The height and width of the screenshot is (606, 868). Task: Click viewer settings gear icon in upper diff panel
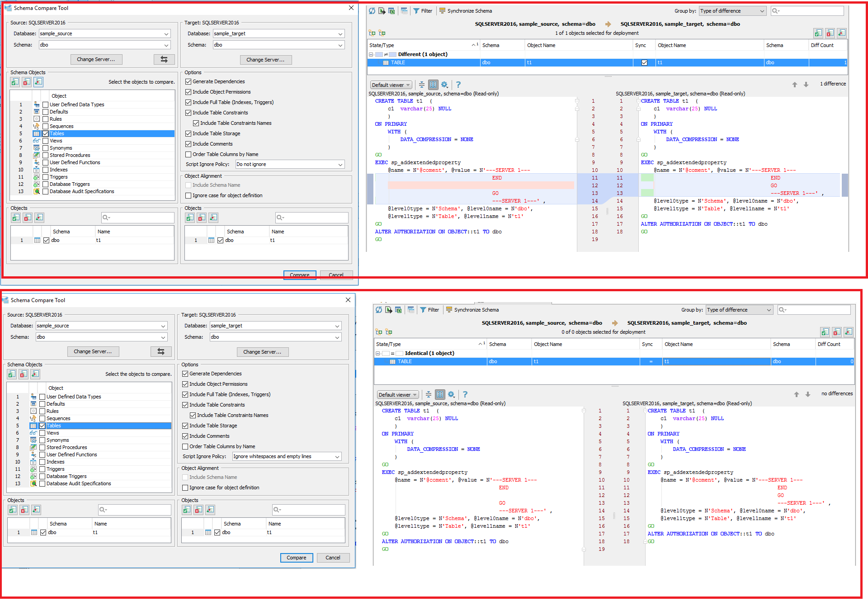point(444,85)
